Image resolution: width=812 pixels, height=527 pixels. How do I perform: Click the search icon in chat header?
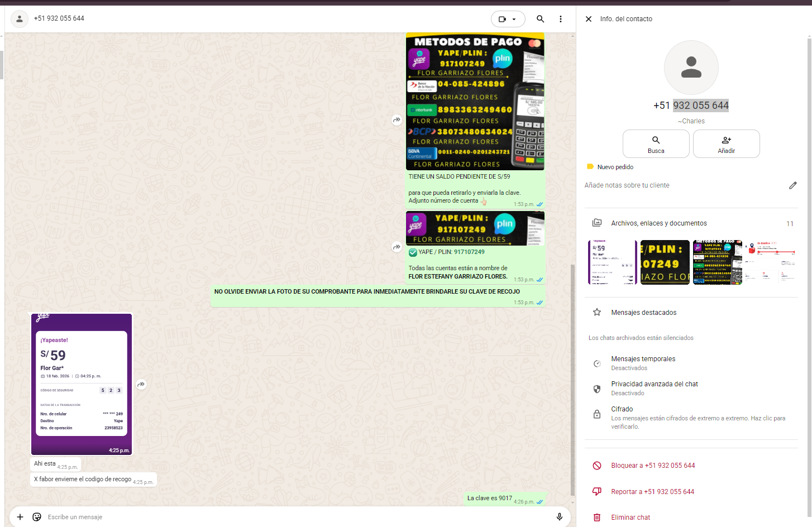point(540,19)
